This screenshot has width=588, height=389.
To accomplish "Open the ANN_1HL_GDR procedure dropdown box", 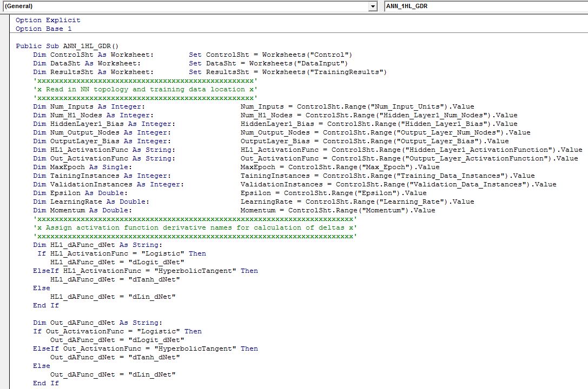I will [485, 6].
